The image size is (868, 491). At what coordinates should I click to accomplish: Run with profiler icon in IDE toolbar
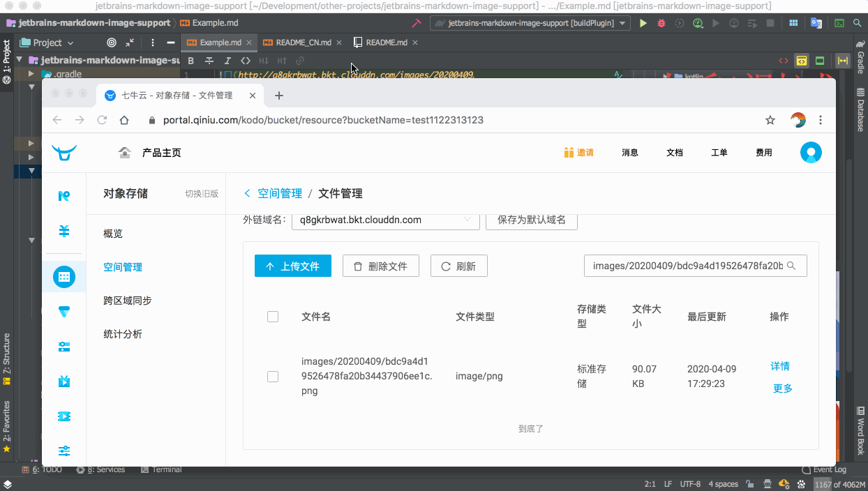pos(698,23)
